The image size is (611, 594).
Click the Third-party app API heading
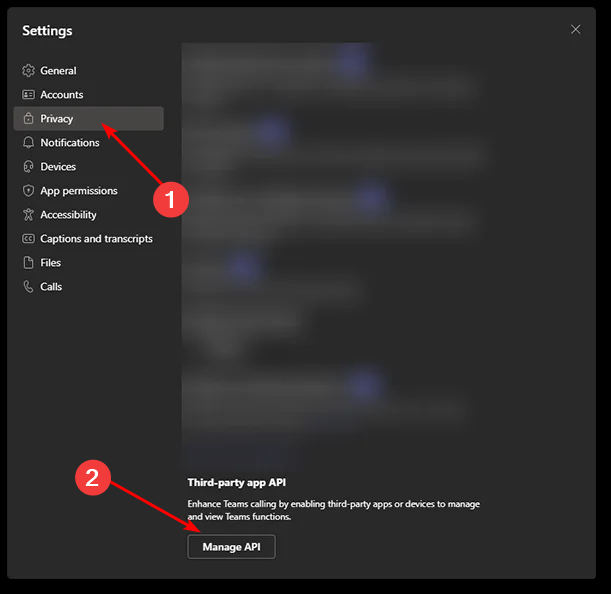coord(237,483)
